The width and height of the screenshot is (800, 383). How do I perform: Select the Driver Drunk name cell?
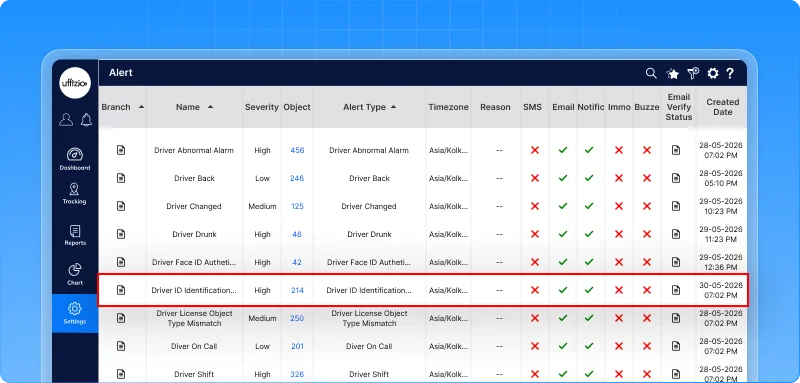pos(194,235)
